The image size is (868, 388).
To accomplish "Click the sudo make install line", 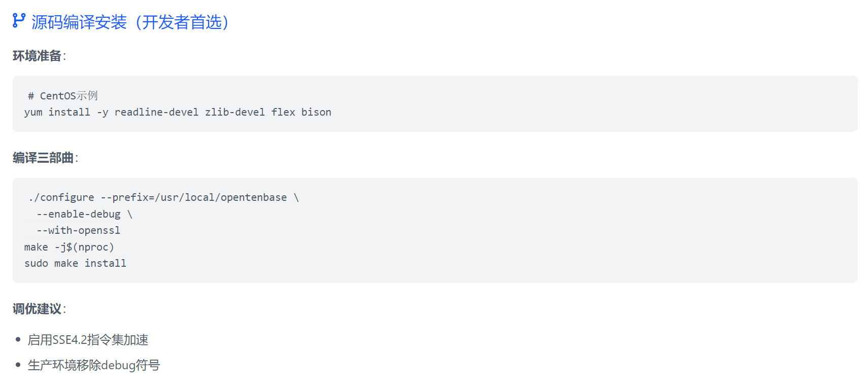I will point(75,263).
